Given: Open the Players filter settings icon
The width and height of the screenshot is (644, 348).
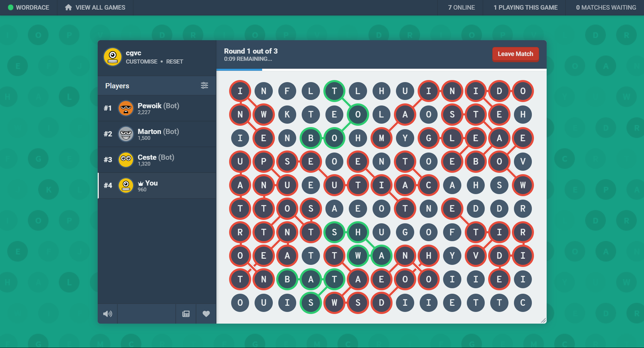Looking at the screenshot, I should click(x=205, y=86).
